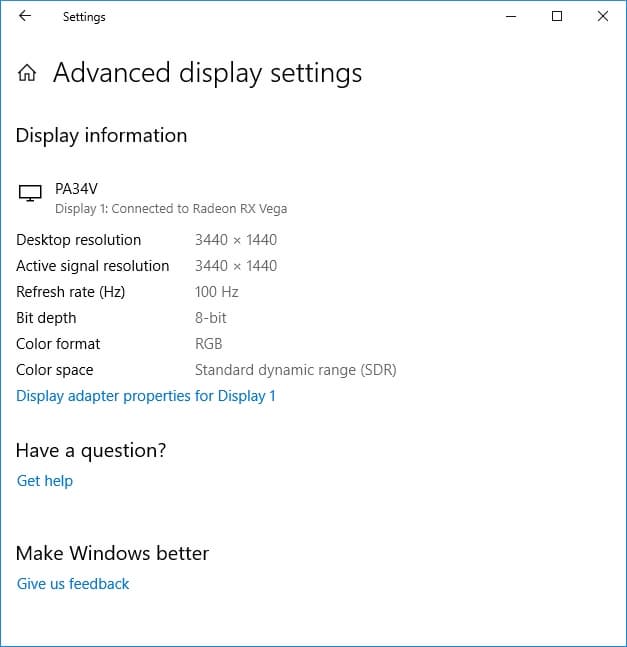
Task: Click the Color format label
Action: coord(58,344)
